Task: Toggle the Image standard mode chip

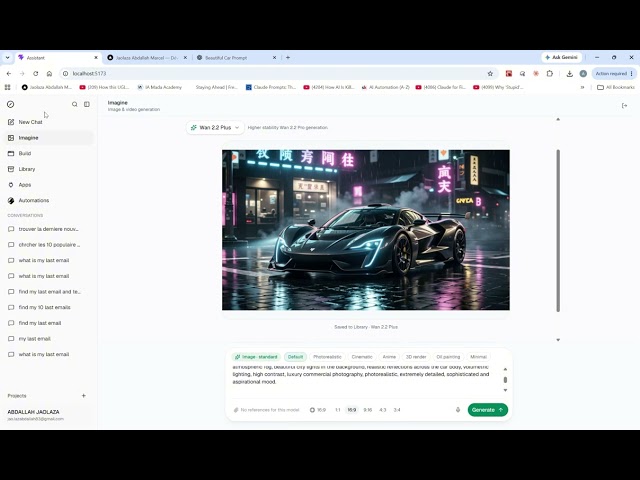Action: coord(256,357)
